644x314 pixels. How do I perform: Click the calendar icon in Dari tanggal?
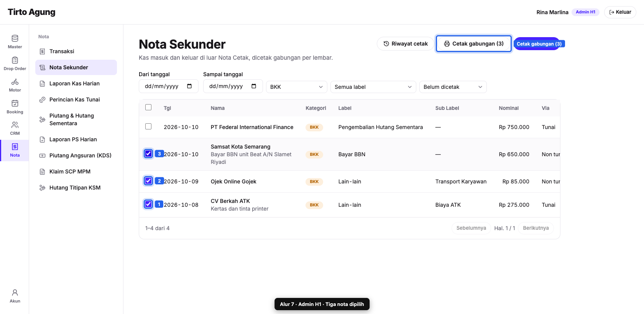click(x=189, y=86)
